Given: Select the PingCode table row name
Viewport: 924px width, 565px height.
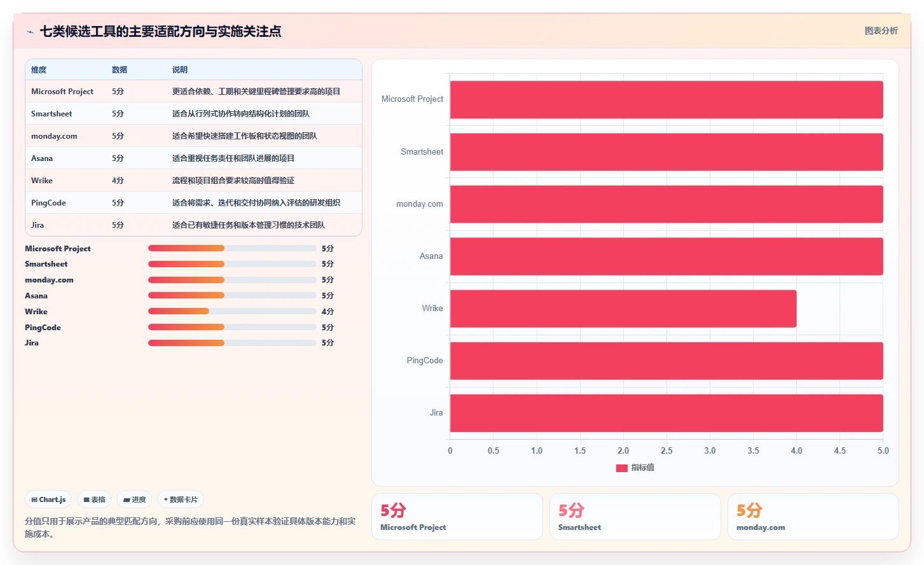Looking at the screenshot, I should click(x=48, y=203).
